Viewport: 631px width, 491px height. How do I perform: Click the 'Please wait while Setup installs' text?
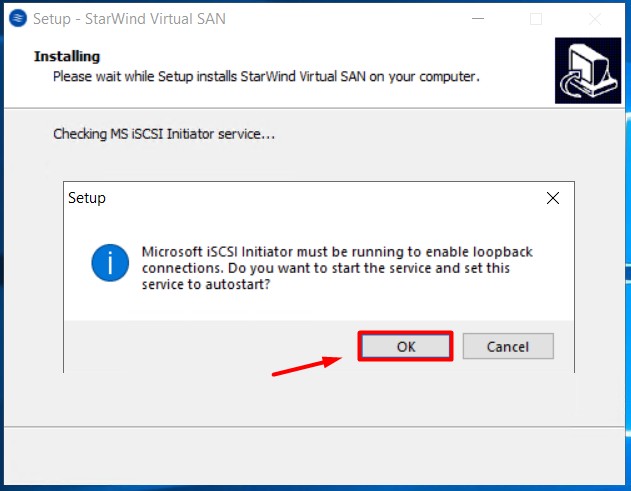click(x=266, y=76)
